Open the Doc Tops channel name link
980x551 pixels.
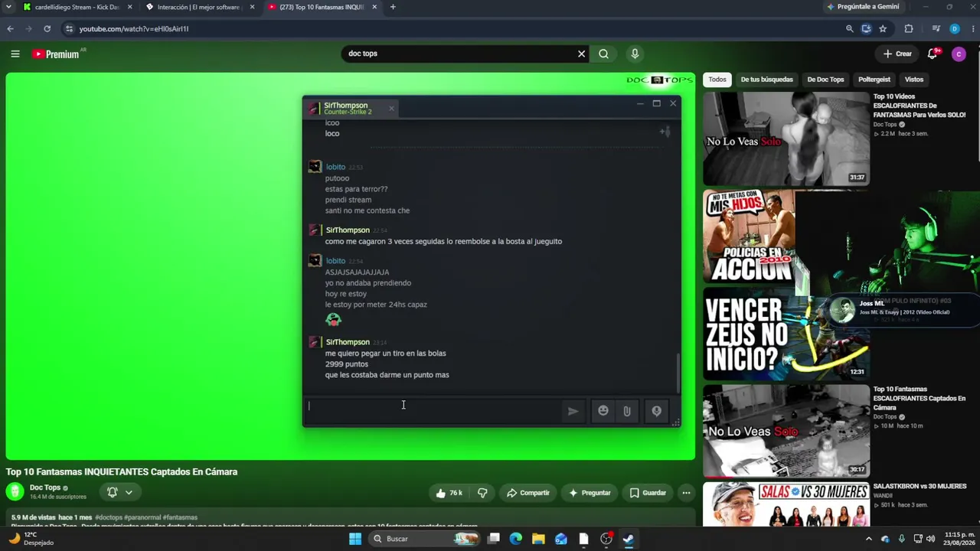coord(45,487)
